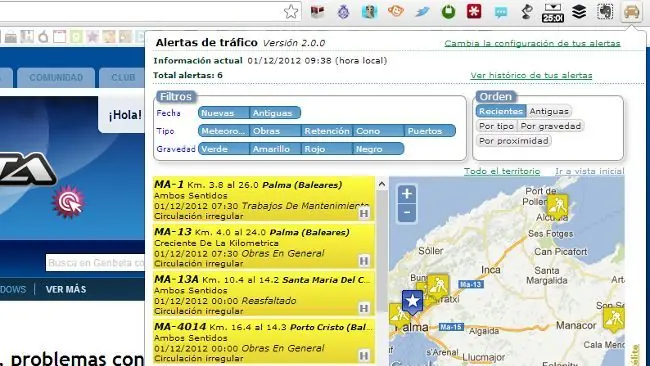The image size is (650, 366).
Task: Open Ver histórico de tus alertas link
Action: [x=531, y=75]
